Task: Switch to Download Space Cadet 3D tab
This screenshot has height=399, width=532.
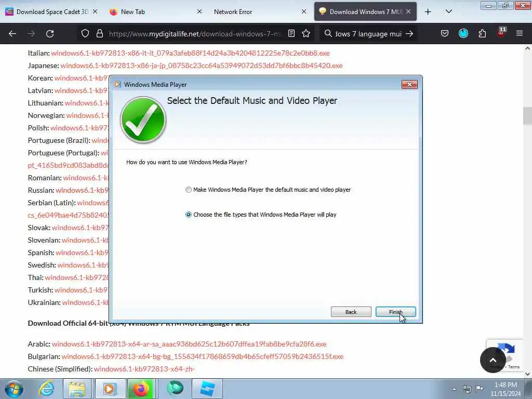Action: pyautogui.click(x=52, y=12)
